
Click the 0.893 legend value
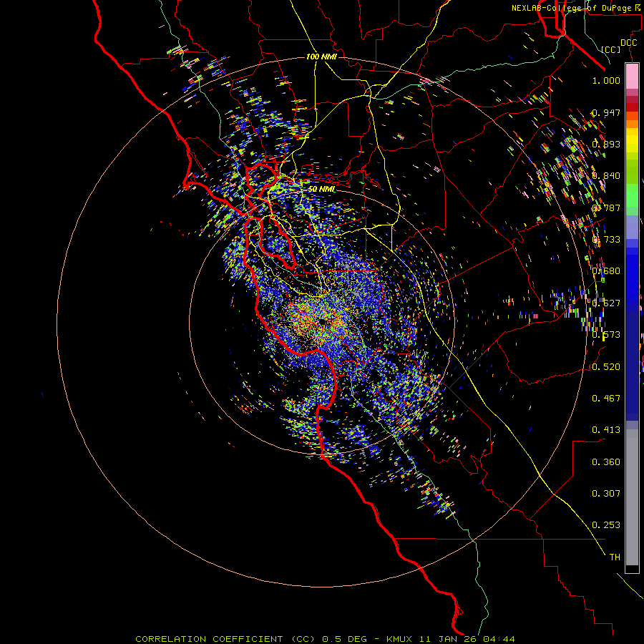coord(606,144)
